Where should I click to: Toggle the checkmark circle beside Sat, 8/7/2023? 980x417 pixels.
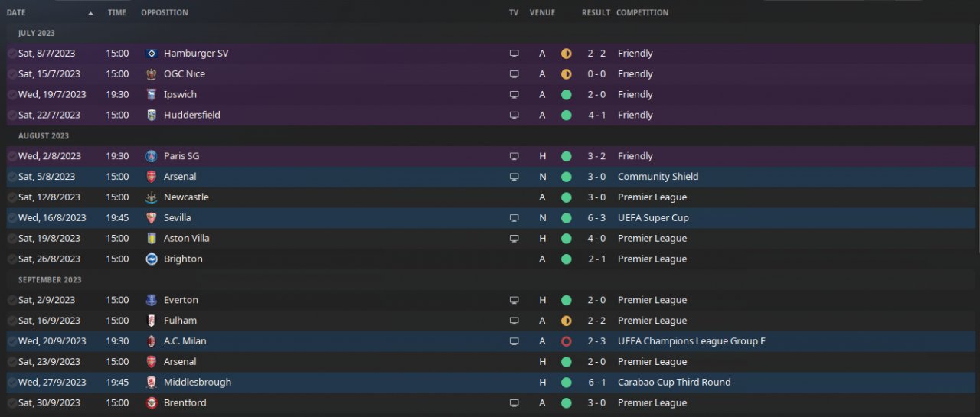click(x=11, y=54)
